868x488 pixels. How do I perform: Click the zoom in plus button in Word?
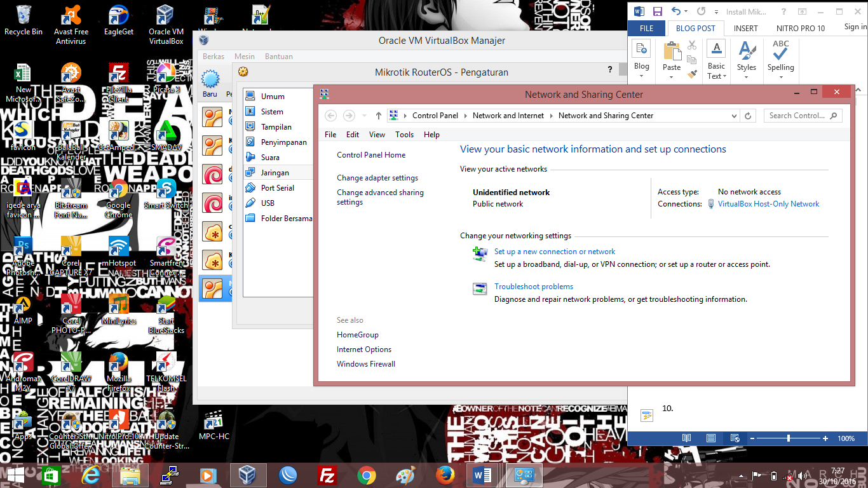(x=825, y=438)
